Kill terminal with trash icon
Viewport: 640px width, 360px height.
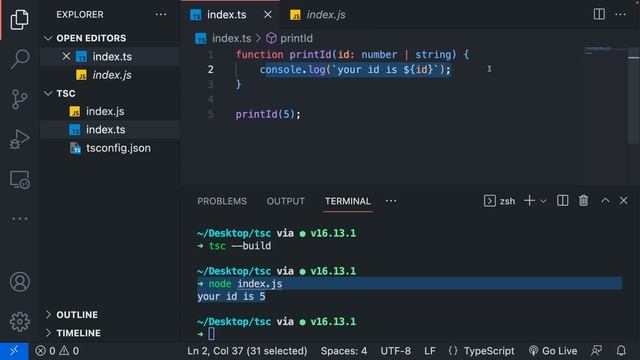click(583, 201)
